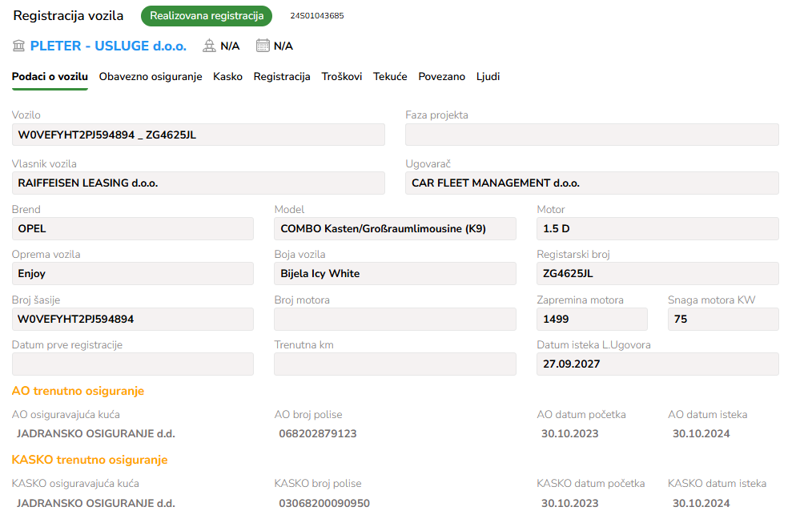Select the Ljudi tab
Image resolution: width=812 pixels, height=523 pixels.
[x=488, y=77]
